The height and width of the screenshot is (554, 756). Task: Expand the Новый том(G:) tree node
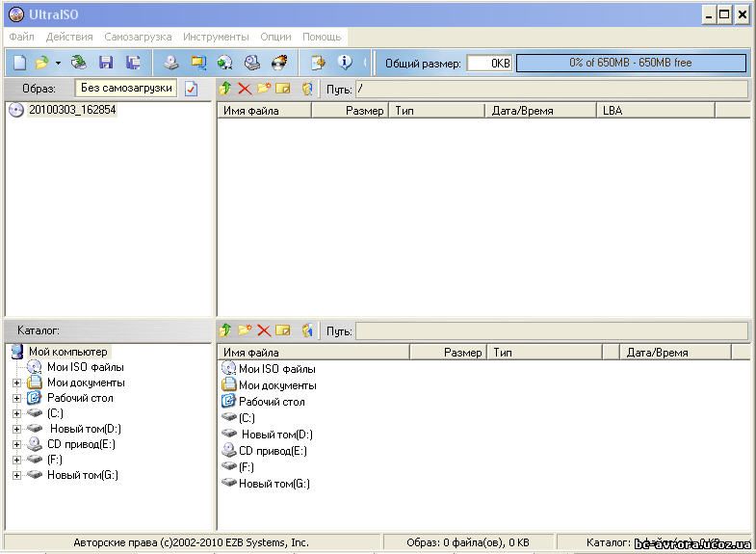pos(17,475)
